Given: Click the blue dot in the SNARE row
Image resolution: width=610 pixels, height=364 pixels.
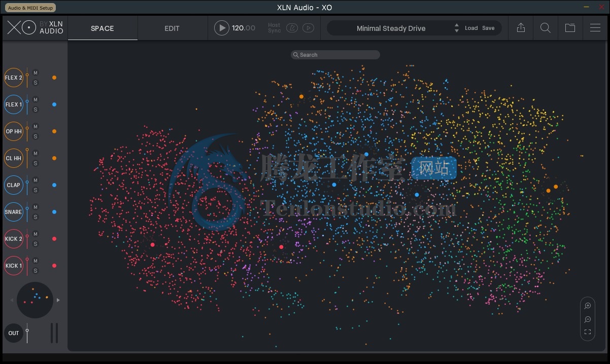Looking at the screenshot, I should coord(54,212).
